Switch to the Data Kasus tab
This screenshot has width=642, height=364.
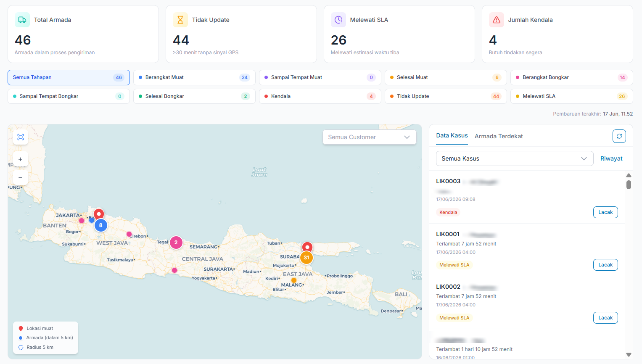pos(452,135)
